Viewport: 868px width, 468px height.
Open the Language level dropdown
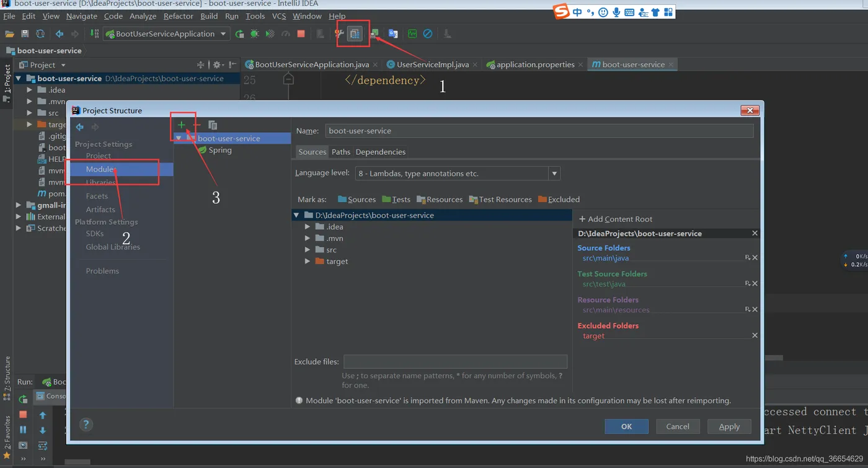(458, 174)
